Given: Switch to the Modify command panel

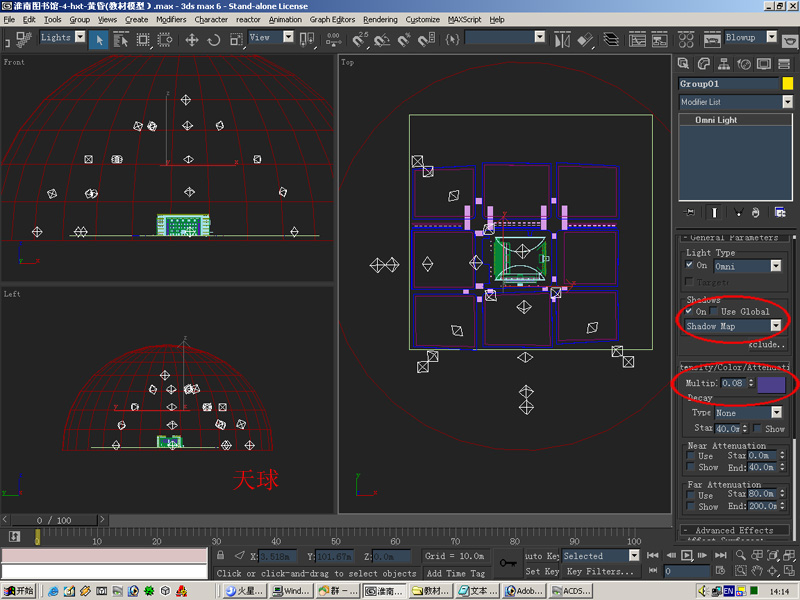Looking at the screenshot, I should [x=704, y=64].
